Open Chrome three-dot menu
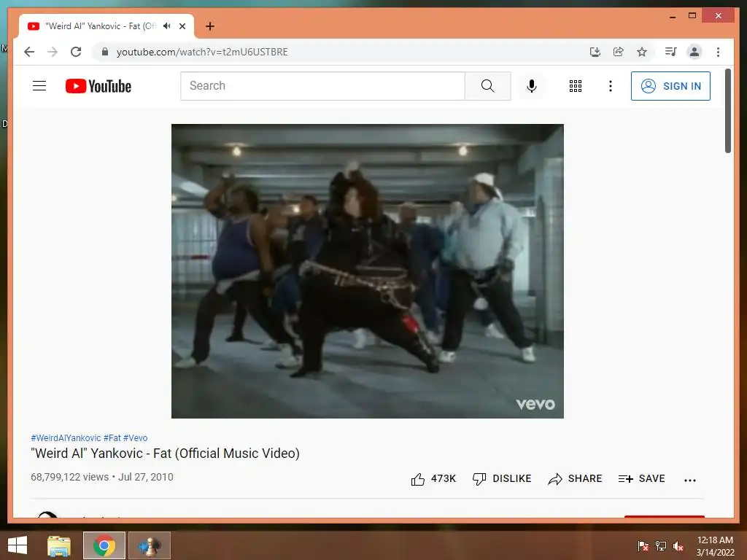Screen dimensions: 747x560 (718, 52)
